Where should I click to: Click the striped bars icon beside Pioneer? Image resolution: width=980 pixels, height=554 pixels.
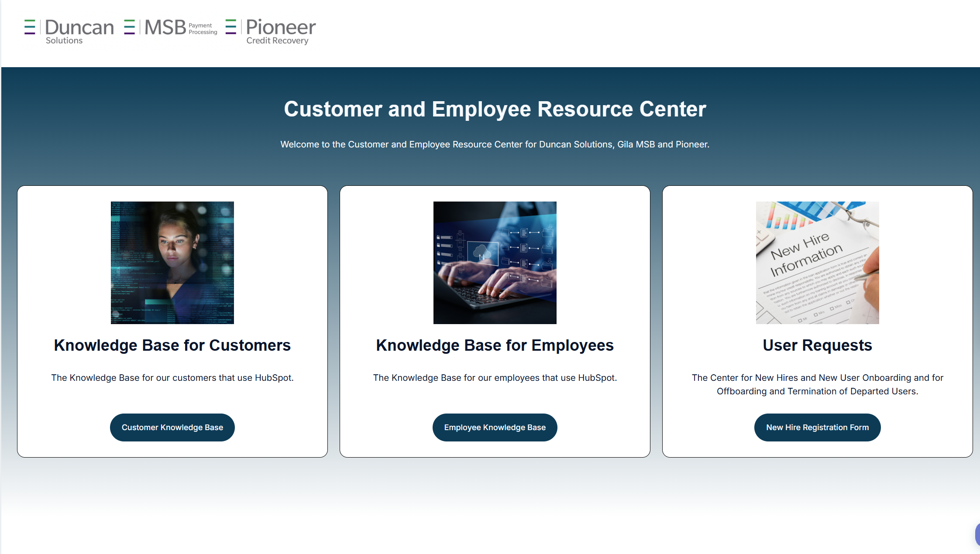[231, 27]
